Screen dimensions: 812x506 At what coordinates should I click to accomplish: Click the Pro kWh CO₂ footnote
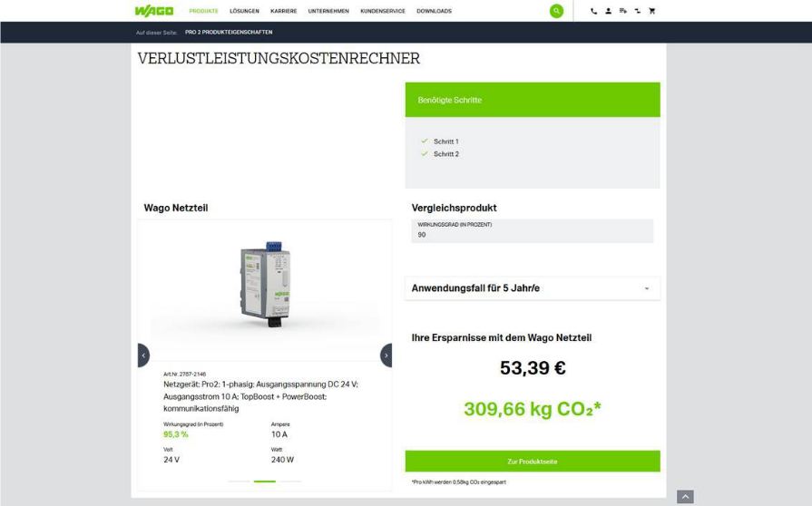point(459,482)
